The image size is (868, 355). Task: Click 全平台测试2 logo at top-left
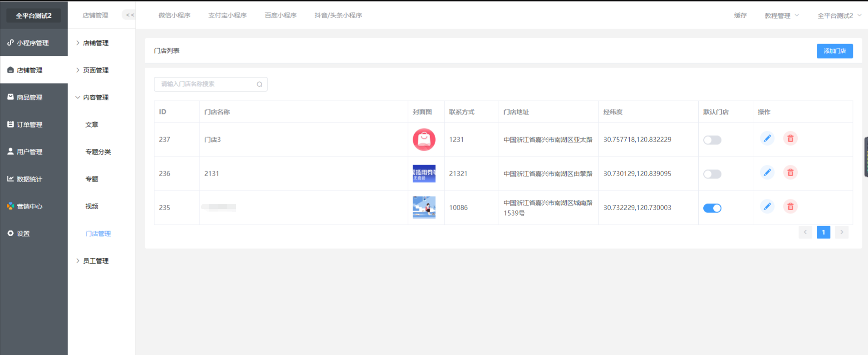click(34, 15)
